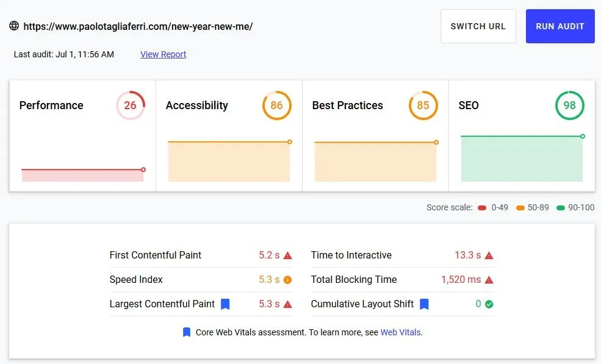Click the globe icon beside the URL
The width and height of the screenshot is (601, 364).
(14, 26)
